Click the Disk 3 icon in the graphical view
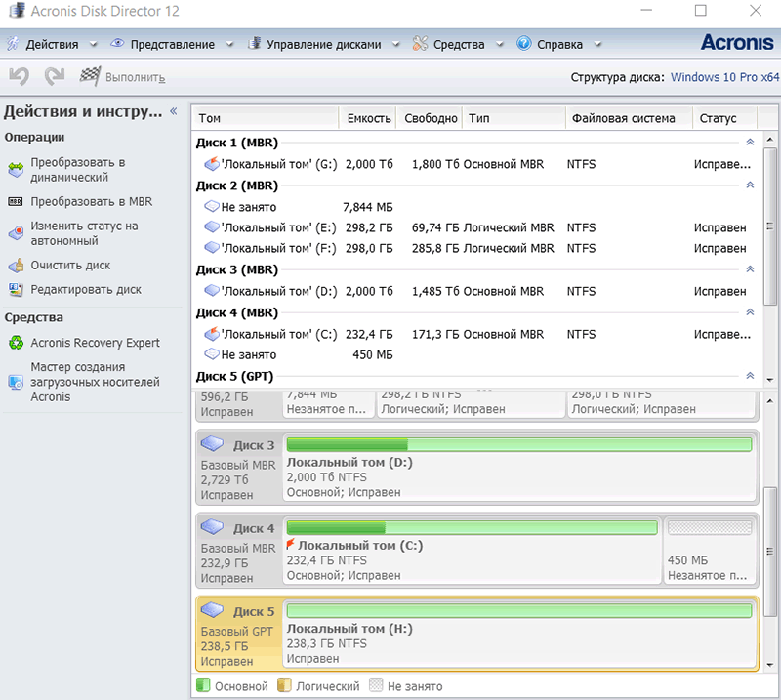Image resolution: width=781 pixels, height=700 pixels. tap(212, 443)
